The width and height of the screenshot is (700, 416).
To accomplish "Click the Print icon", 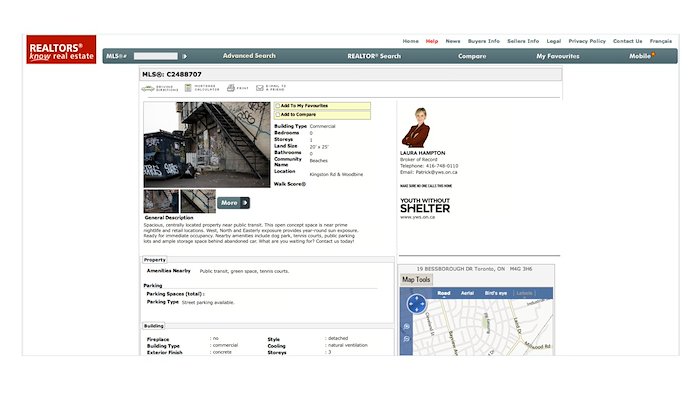I will pyautogui.click(x=229, y=89).
